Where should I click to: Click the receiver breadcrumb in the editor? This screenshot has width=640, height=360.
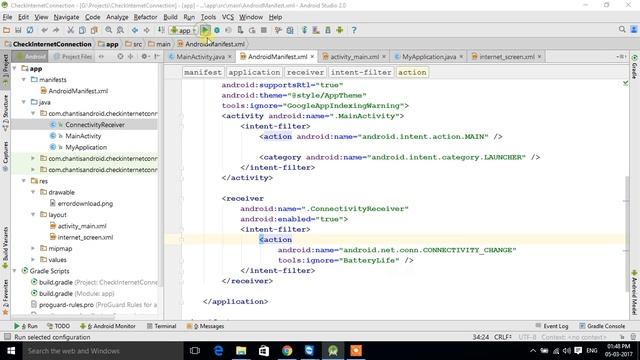[x=305, y=72]
